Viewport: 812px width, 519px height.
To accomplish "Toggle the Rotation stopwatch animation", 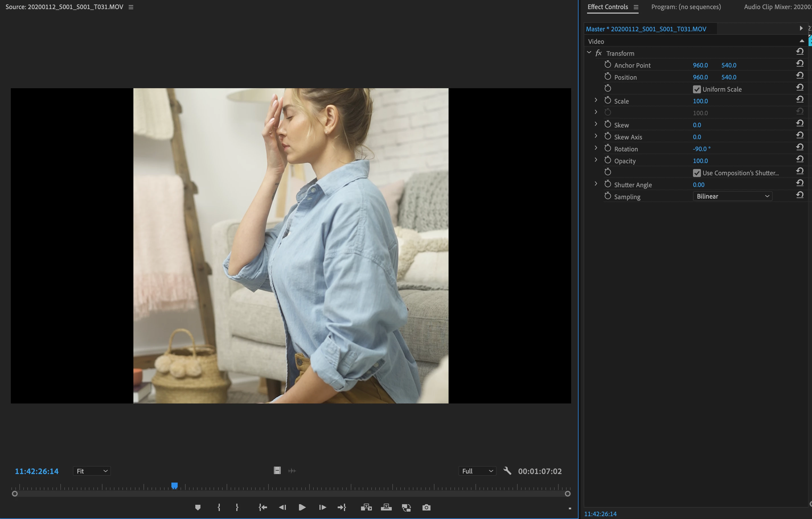I will coord(608,148).
